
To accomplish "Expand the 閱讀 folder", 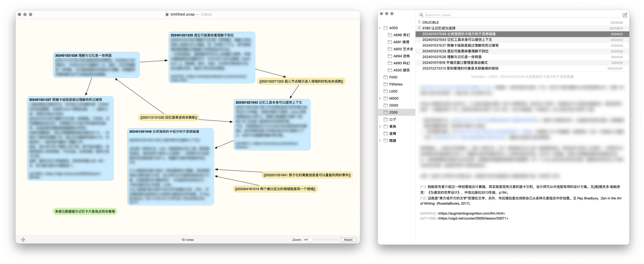I will (380, 141).
